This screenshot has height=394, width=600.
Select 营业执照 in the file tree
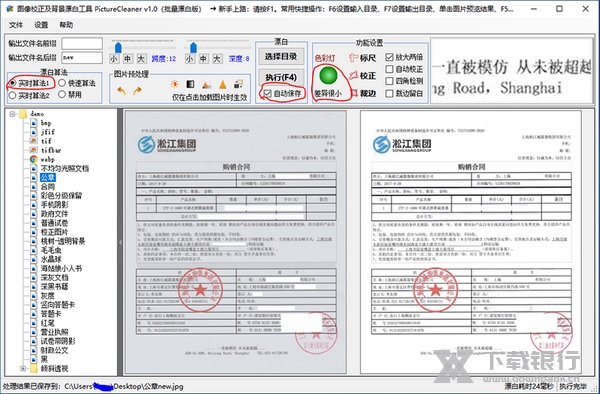(54, 332)
